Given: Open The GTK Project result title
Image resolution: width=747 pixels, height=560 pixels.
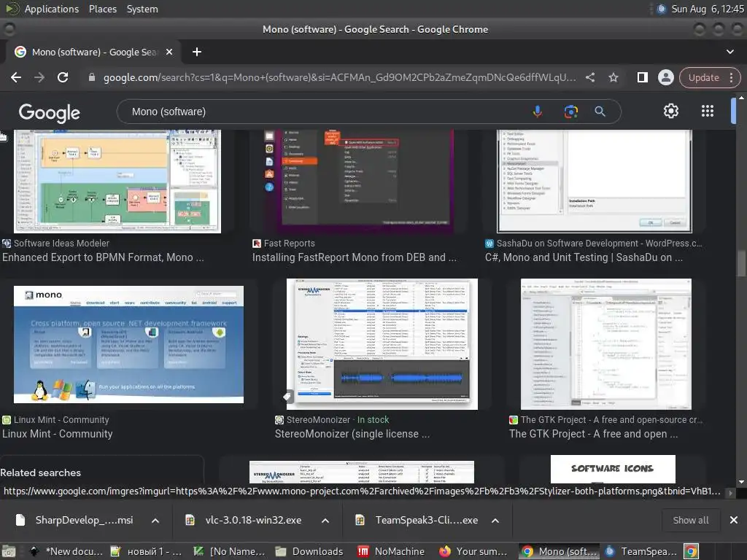Looking at the screenshot, I should [x=593, y=434].
